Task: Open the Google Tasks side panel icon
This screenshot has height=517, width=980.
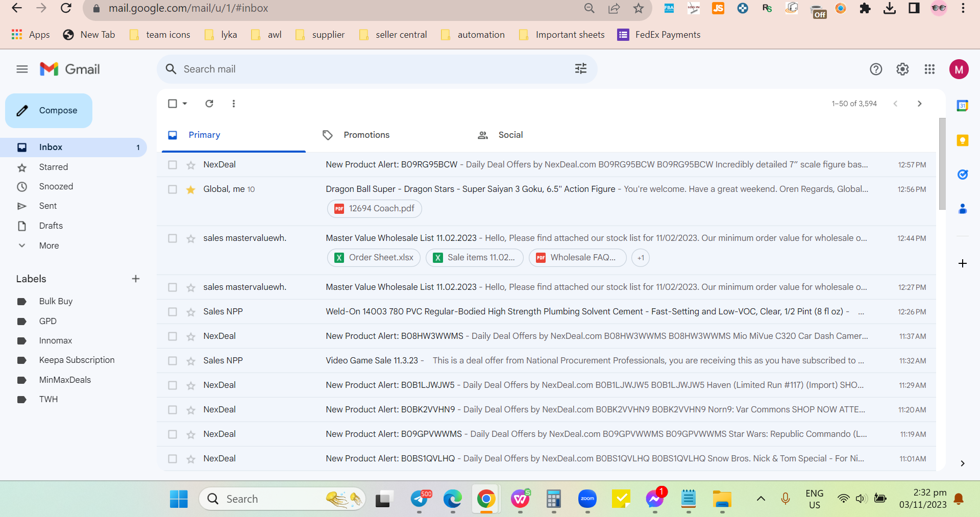Action: click(x=963, y=175)
